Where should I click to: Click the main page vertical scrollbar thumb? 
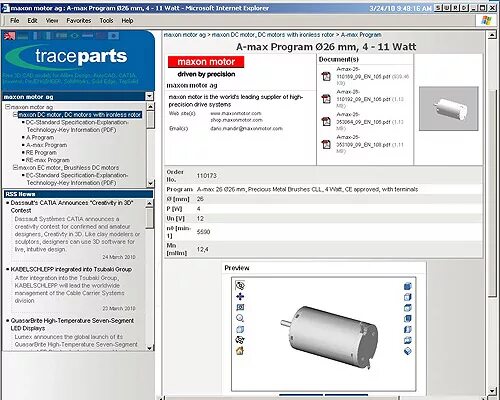tap(492, 192)
